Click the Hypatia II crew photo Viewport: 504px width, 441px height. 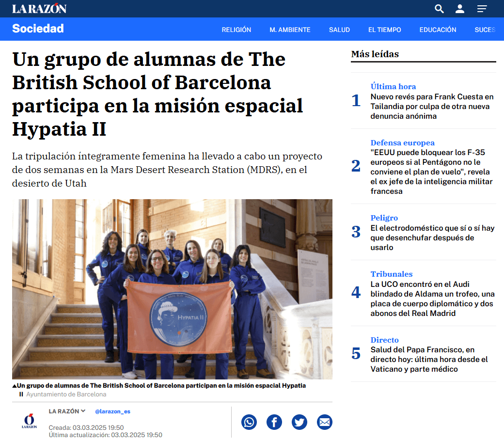coord(173,289)
